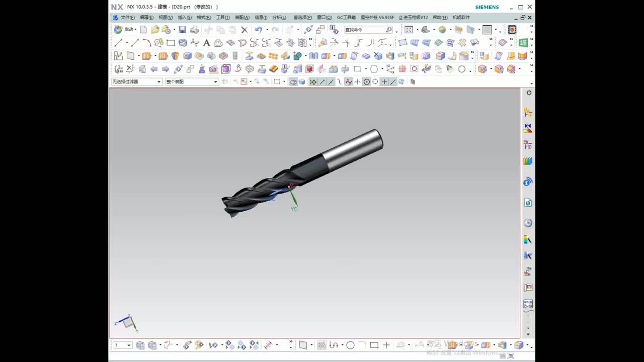Click the open folder icon
This screenshot has height=362, width=644.
pos(155,30)
